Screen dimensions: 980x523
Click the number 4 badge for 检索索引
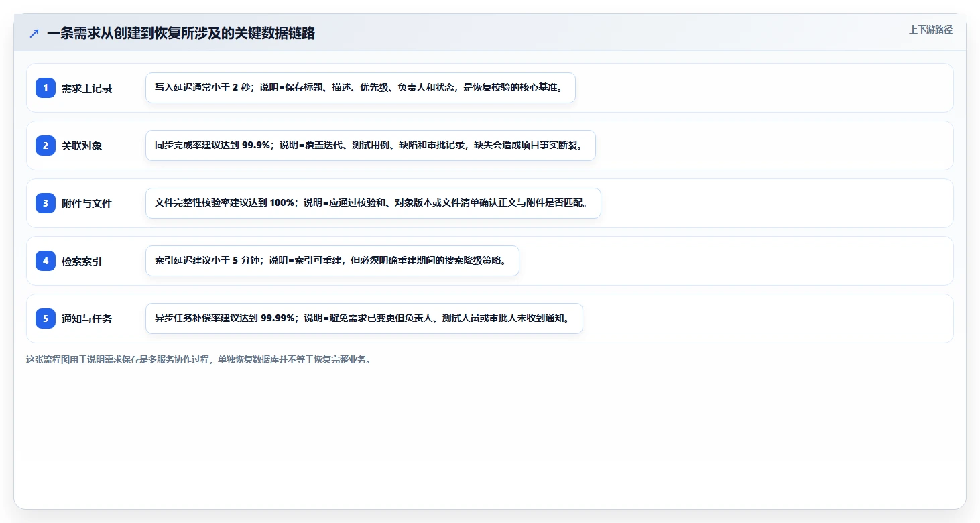point(46,261)
